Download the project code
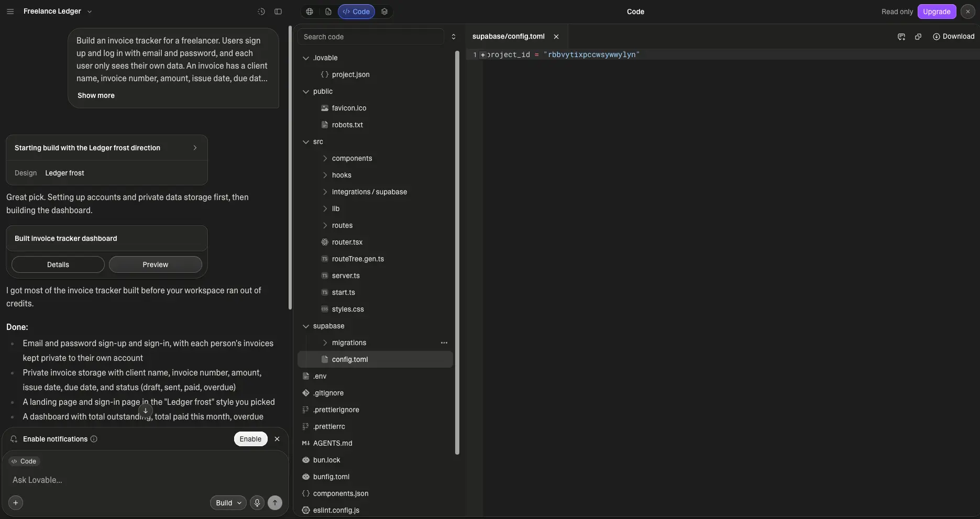The image size is (980, 519). point(953,37)
